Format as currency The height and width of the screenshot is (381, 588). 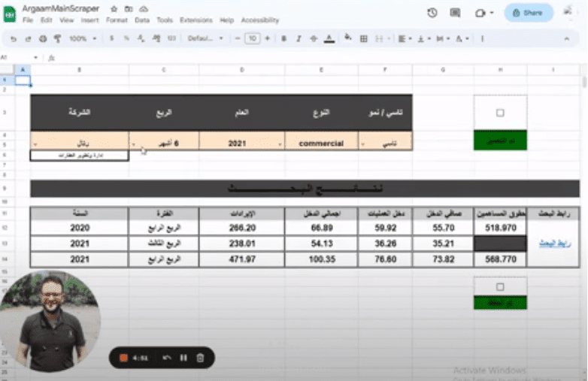pos(112,38)
